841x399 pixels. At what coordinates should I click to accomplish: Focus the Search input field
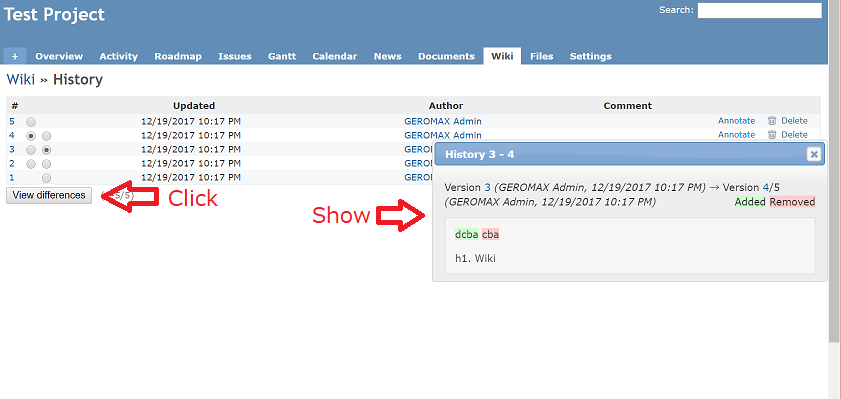tap(759, 10)
